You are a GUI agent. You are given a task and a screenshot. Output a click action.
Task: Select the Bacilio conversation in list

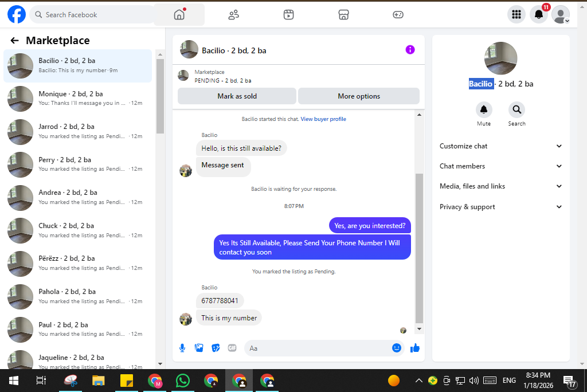[x=78, y=65]
